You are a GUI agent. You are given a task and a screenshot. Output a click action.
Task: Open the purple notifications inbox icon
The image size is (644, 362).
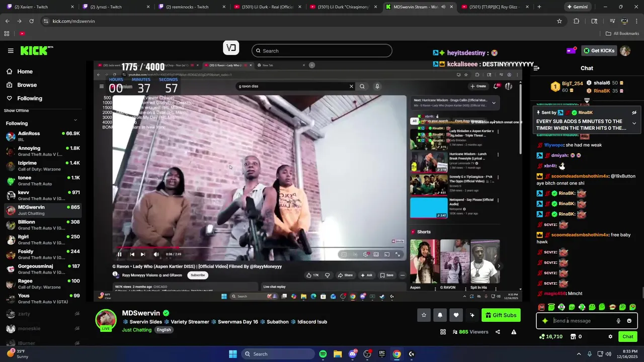(x=571, y=51)
